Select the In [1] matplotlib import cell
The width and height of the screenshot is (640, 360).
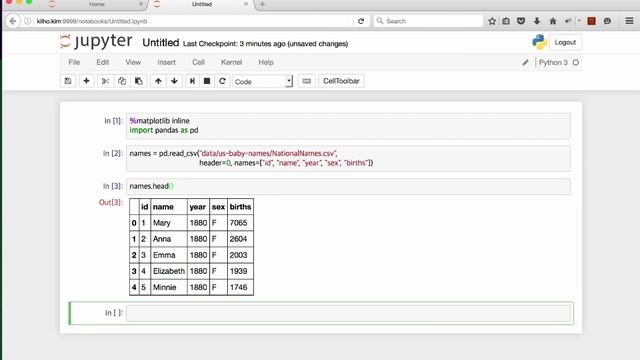click(348, 126)
